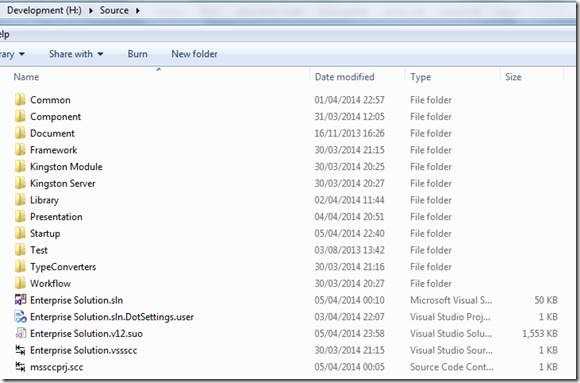Click the 1,553 KB size value
Viewport: 580px width, 383px height.
coord(539,333)
